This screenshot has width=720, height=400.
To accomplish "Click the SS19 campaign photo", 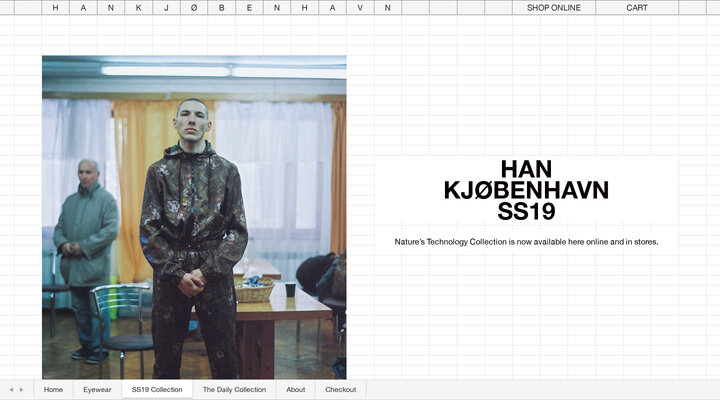I will click(x=194, y=217).
